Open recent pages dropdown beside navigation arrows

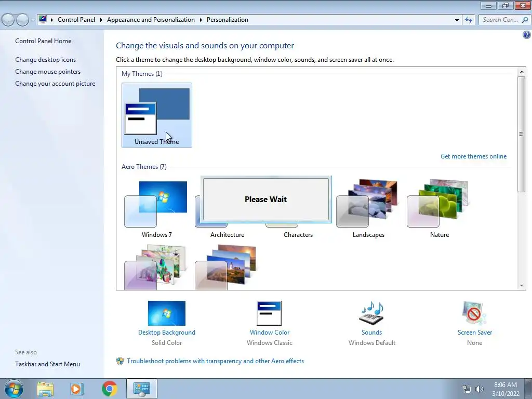33,20
